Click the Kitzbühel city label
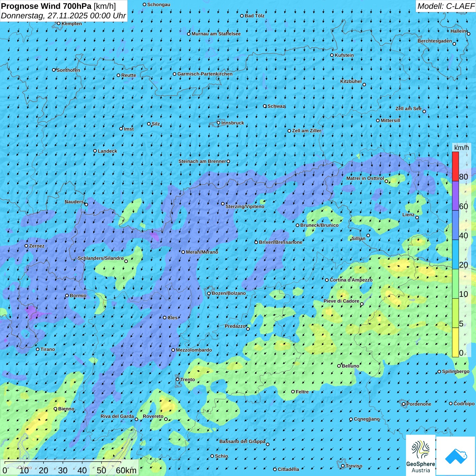 pyautogui.click(x=351, y=81)
